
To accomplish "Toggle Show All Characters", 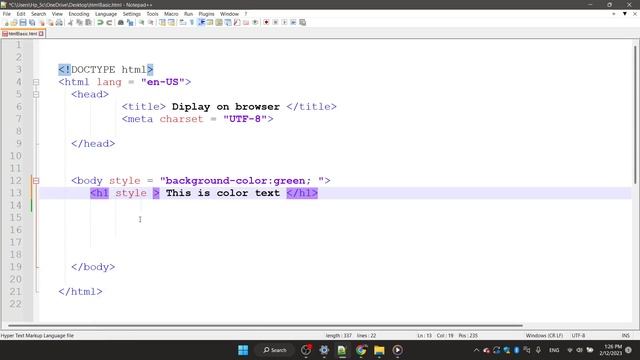I will pos(191,22).
